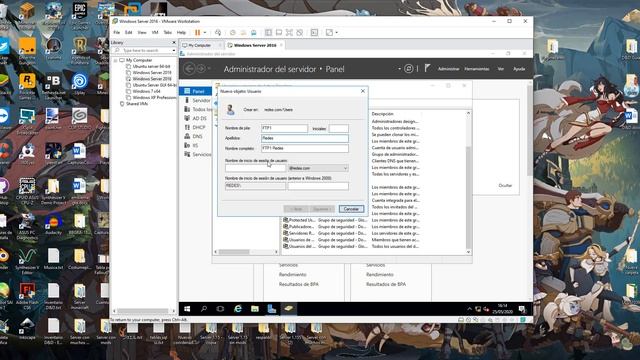Open the @redes.com domain dropdown
Viewport: 640px width, 360px height.
[318, 168]
